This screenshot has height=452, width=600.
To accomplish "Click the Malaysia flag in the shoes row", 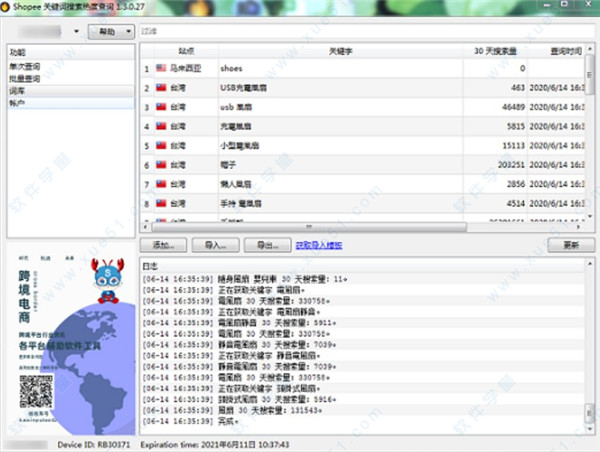I will click(x=161, y=68).
